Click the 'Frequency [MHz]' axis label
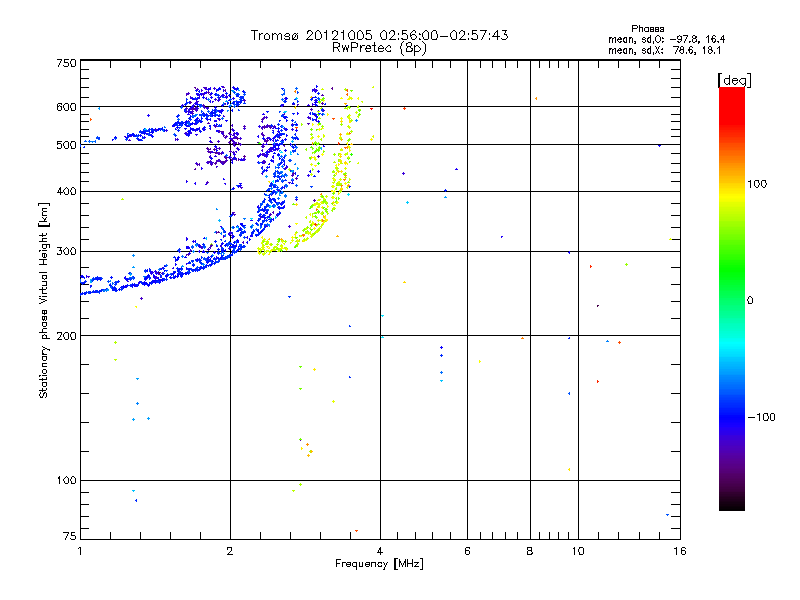The height and width of the screenshot is (600, 800). [379, 564]
